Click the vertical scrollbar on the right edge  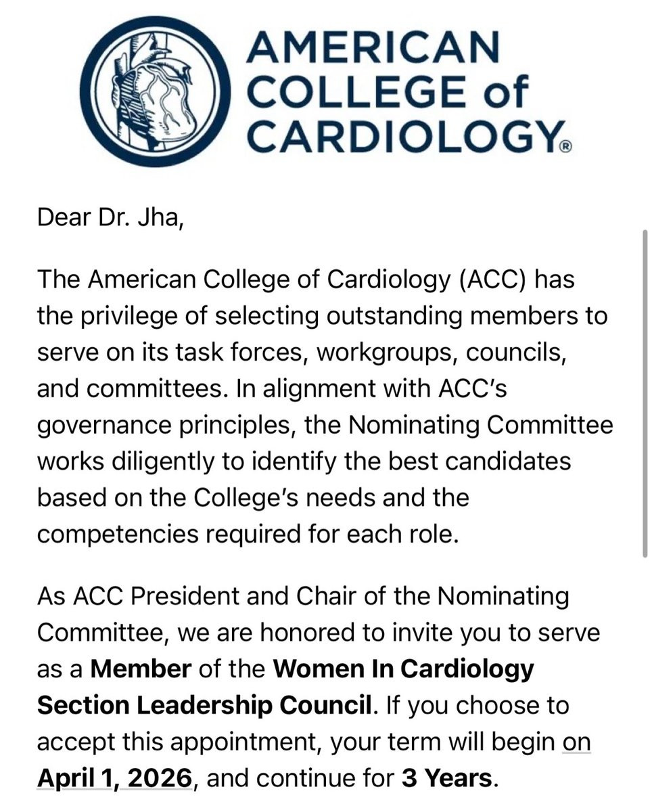645,392
